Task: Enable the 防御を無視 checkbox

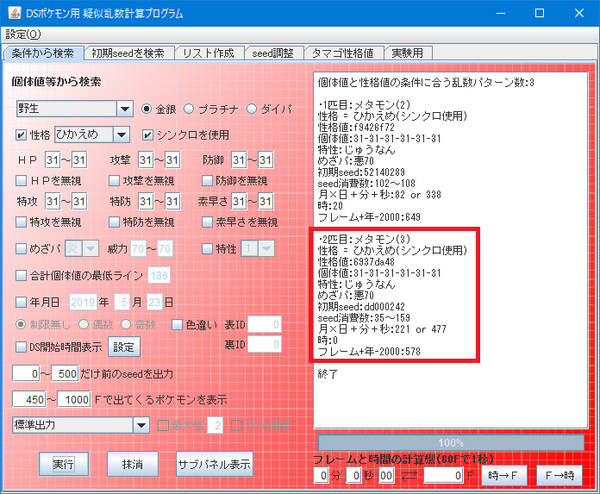Action: tap(207, 181)
